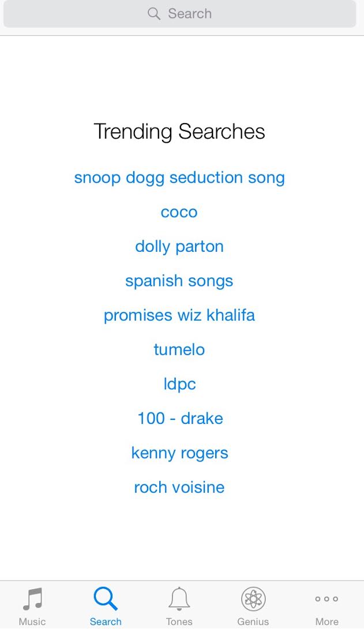Image resolution: width=364 pixels, height=629 pixels.
Task: Switch to the Genius tab label
Action: click(x=253, y=621)
